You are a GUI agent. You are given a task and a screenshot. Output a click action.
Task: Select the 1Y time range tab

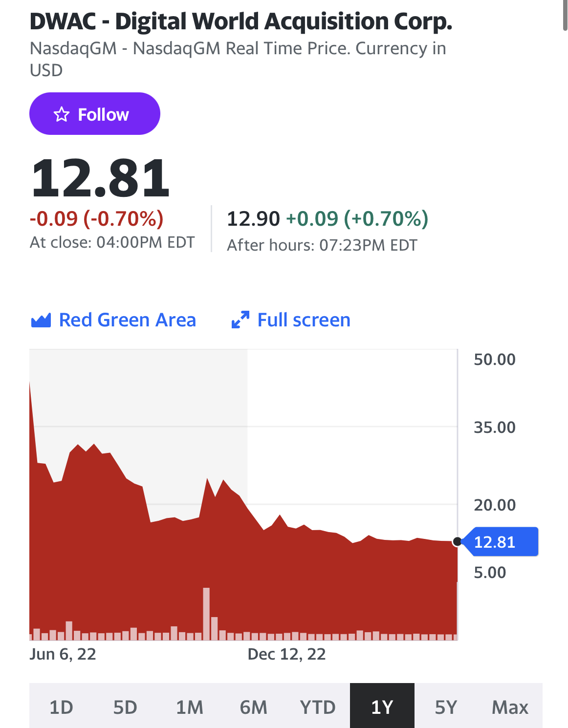tap(382, 707)
